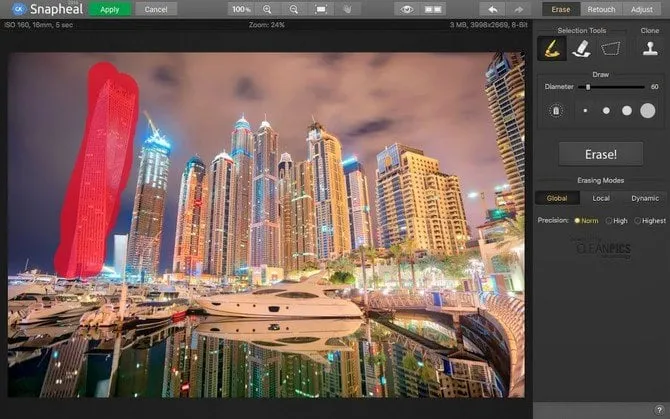Select the hand pan tool
670x419 pixels.
(347, 9)
